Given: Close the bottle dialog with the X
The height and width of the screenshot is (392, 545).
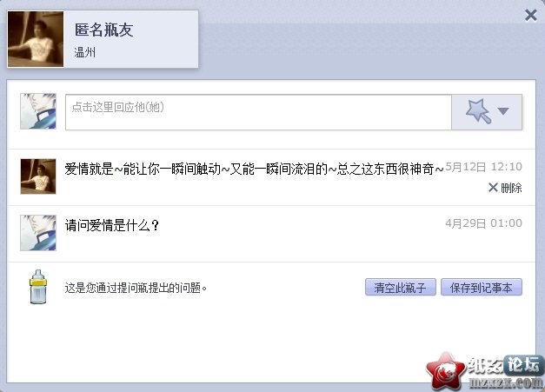Looking at the screenshot, I should coord(531,16).
